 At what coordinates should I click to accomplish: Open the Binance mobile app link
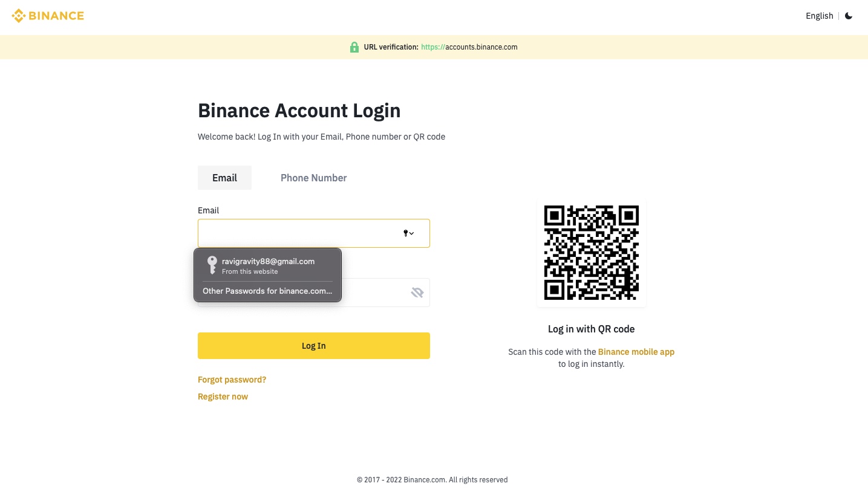click(636, 352)
